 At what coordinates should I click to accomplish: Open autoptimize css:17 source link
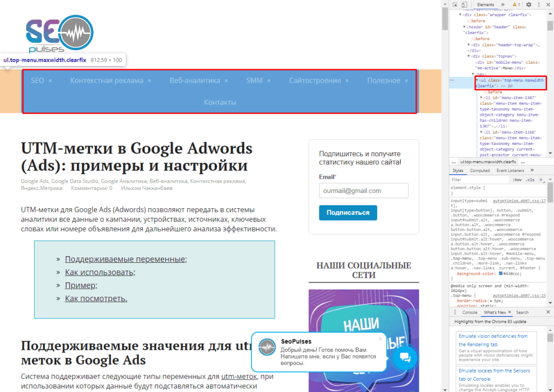(x=519, y=201)
